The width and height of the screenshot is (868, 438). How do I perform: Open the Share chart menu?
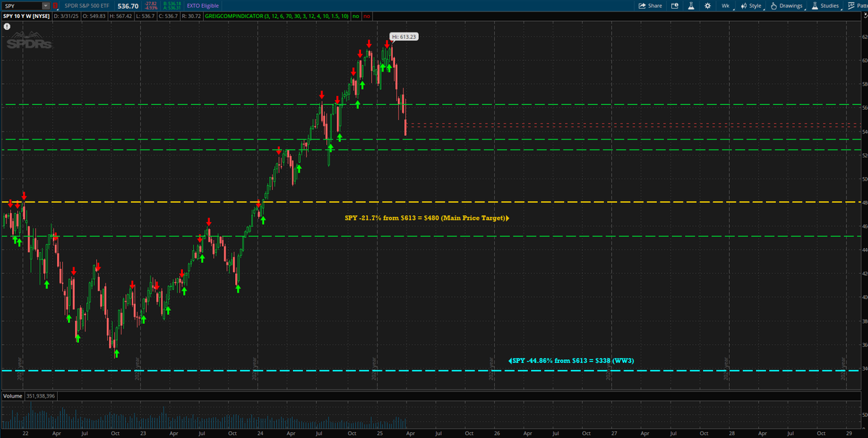coord(650,6)
